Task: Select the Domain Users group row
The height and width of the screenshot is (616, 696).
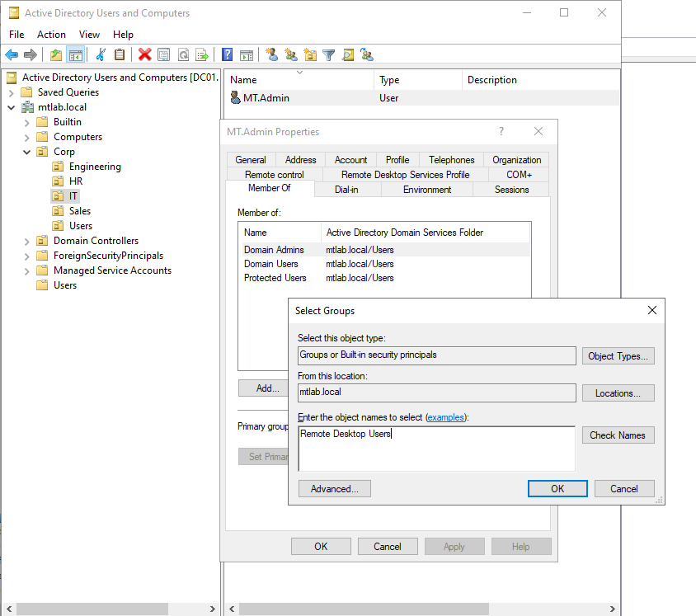Action: (384, 264)
